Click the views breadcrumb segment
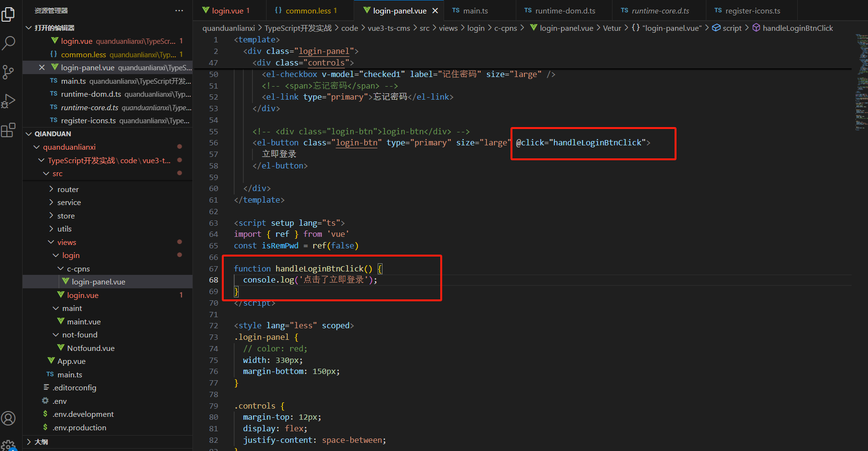Screen dimensions: 868x451 tap(448, 28)
